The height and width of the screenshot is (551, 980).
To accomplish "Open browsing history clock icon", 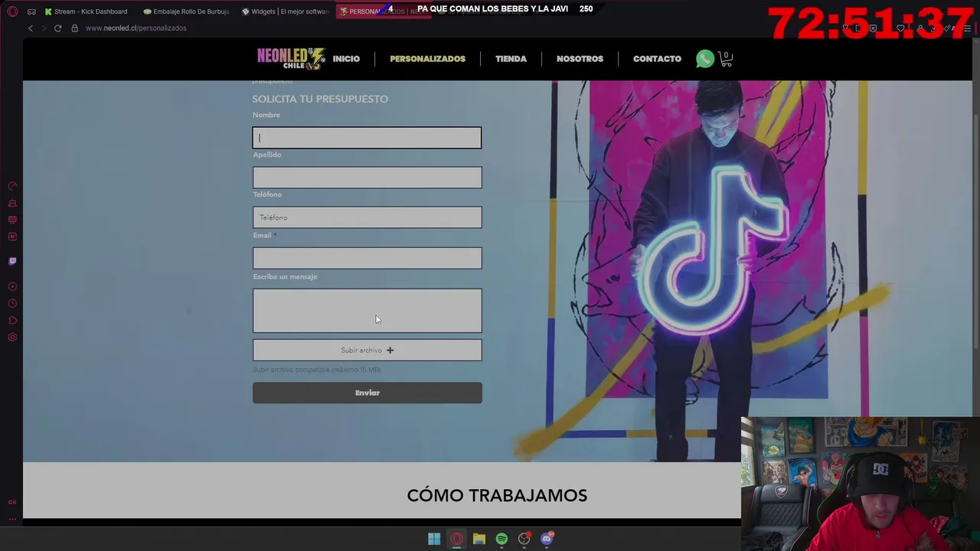I will [x=12, y=303].
